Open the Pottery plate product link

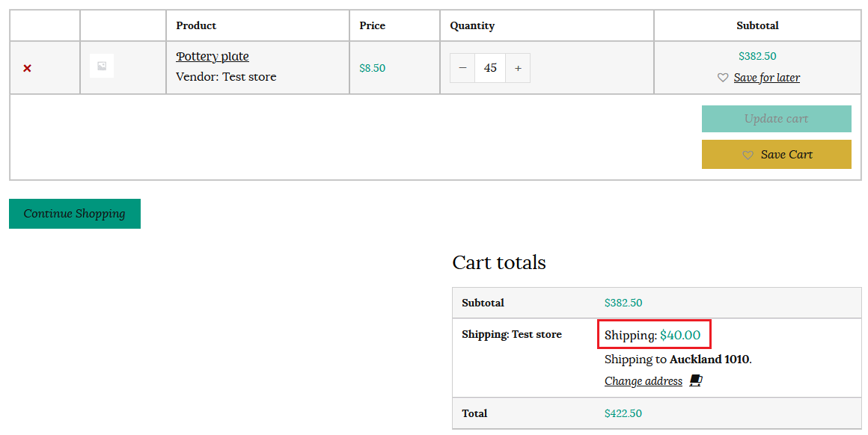(213, 56)
